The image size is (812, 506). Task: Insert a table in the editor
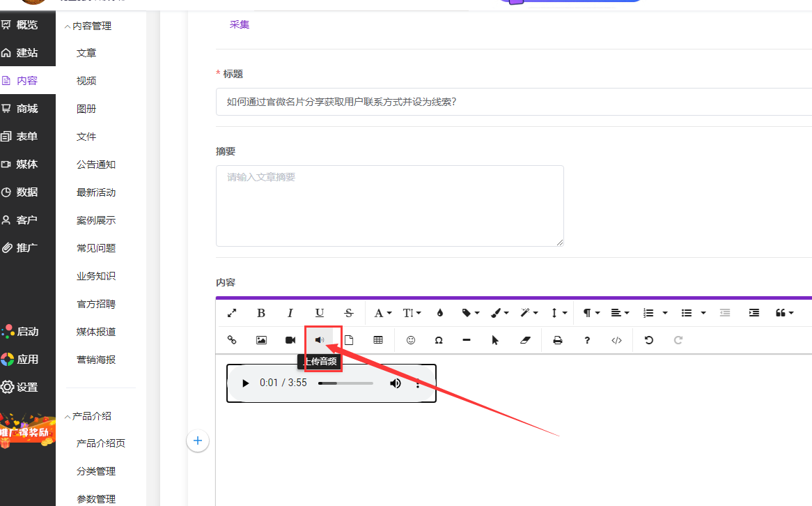(378, 340)
